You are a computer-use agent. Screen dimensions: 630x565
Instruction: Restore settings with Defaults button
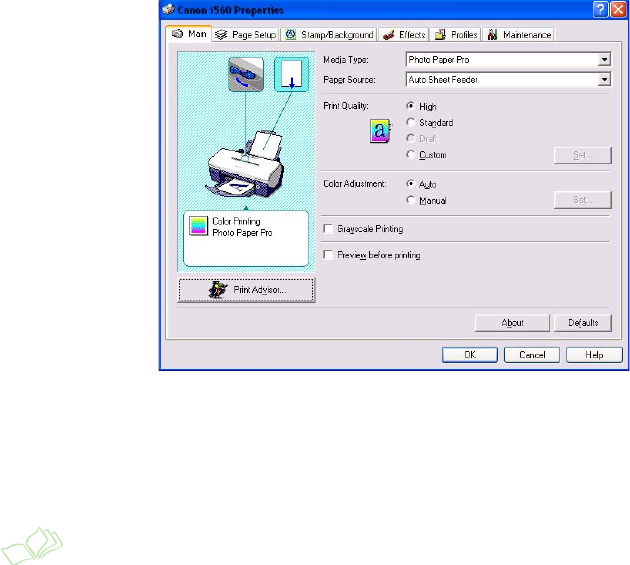point(583,323)
